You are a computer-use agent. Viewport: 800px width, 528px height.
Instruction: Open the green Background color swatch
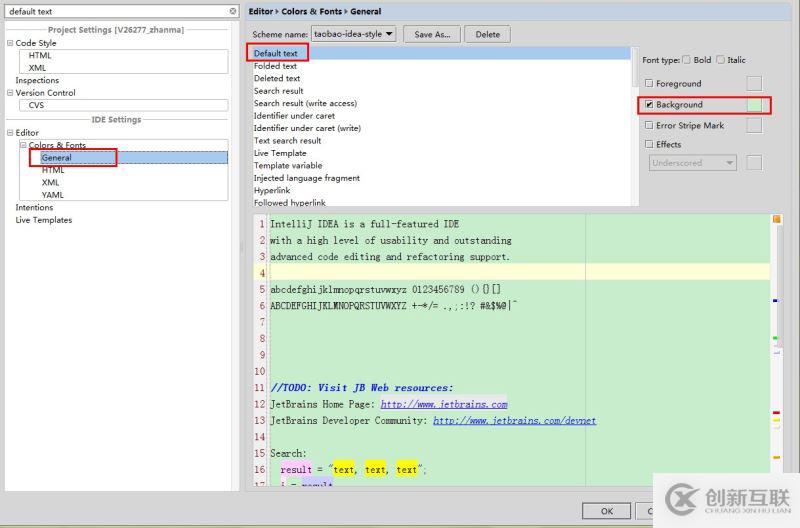(x=755, y=105)
